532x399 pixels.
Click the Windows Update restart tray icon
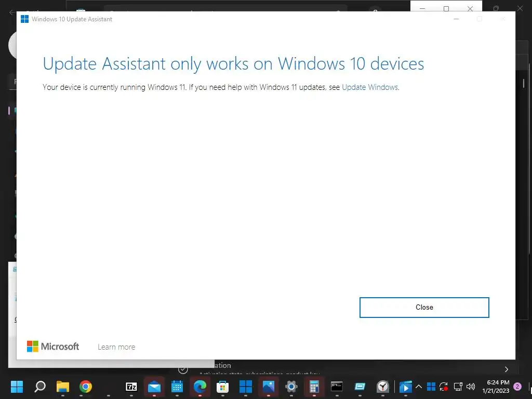[x=444, y=387]
